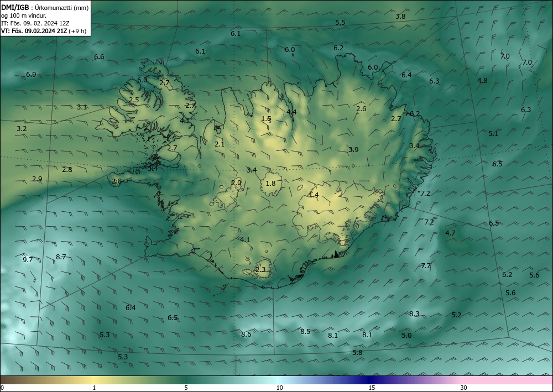This screenshot has height=392, width=553.
Task: Click the map value '2.3' on the southern glacier
Action: 260,270
